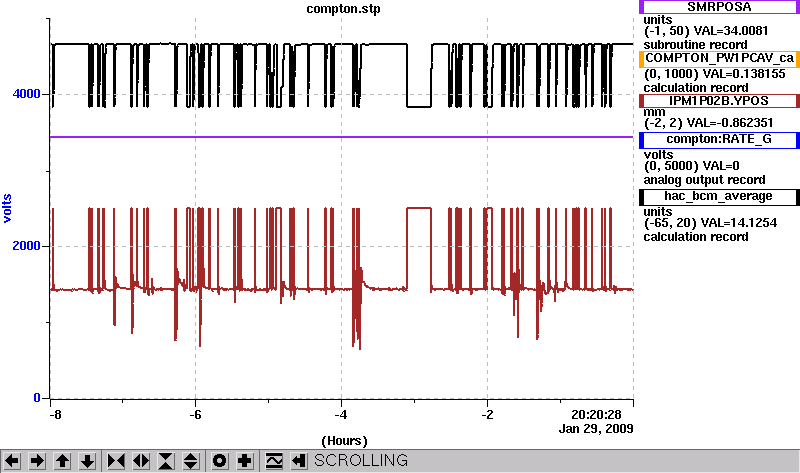Zoom in vertically with the hourglass triangles icon
This screenshot has height=473, width=800.
[x=166, y=461]
